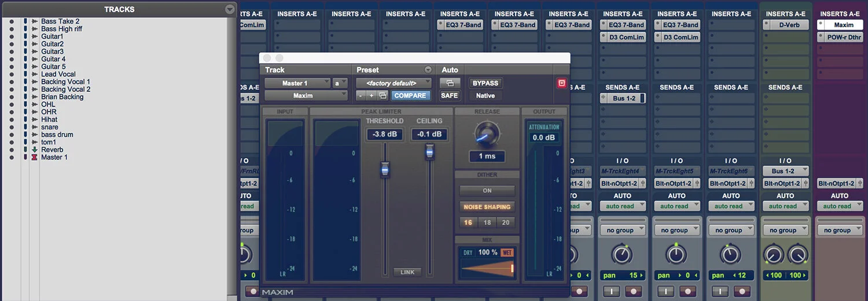Select Lead Vocal in the tracks list

tap(58, 74)
